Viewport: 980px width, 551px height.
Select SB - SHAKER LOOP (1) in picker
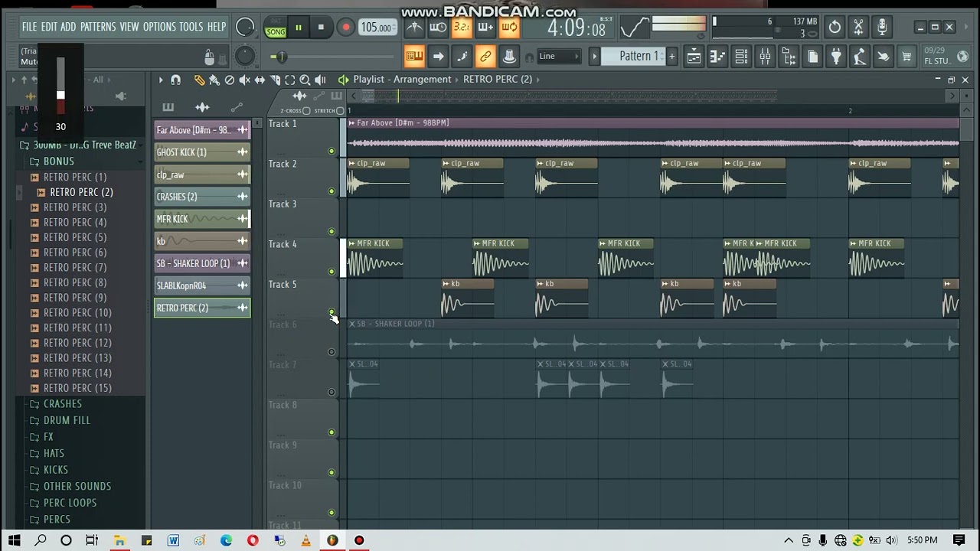click(x=202, y=263)
